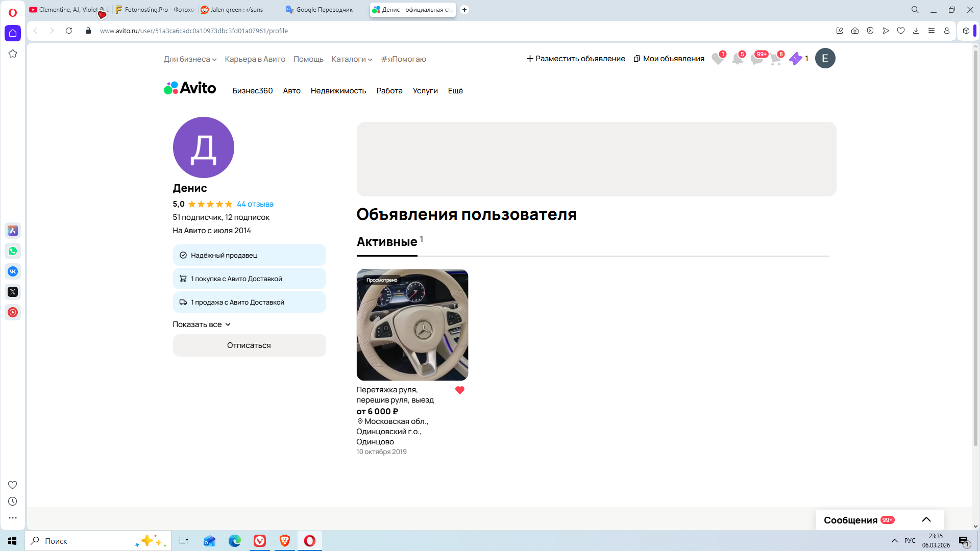Open the notifications bell icon
This screenshot has height=551, width=980.
point(737,59)
